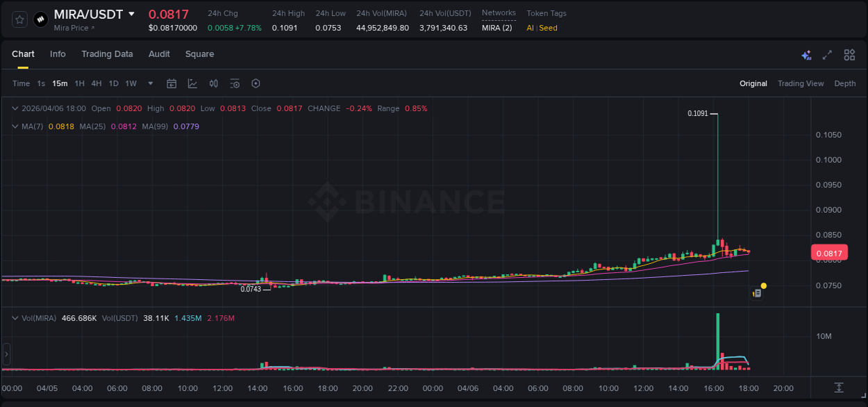Click the AI token tag

tap(530, 28)
